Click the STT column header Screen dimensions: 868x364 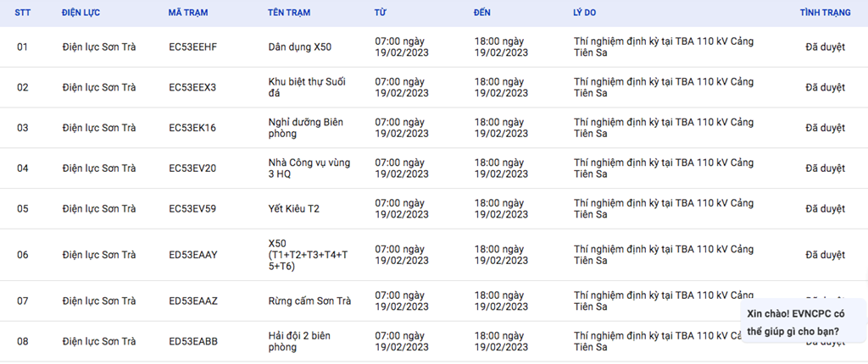[x=23, y=13]
